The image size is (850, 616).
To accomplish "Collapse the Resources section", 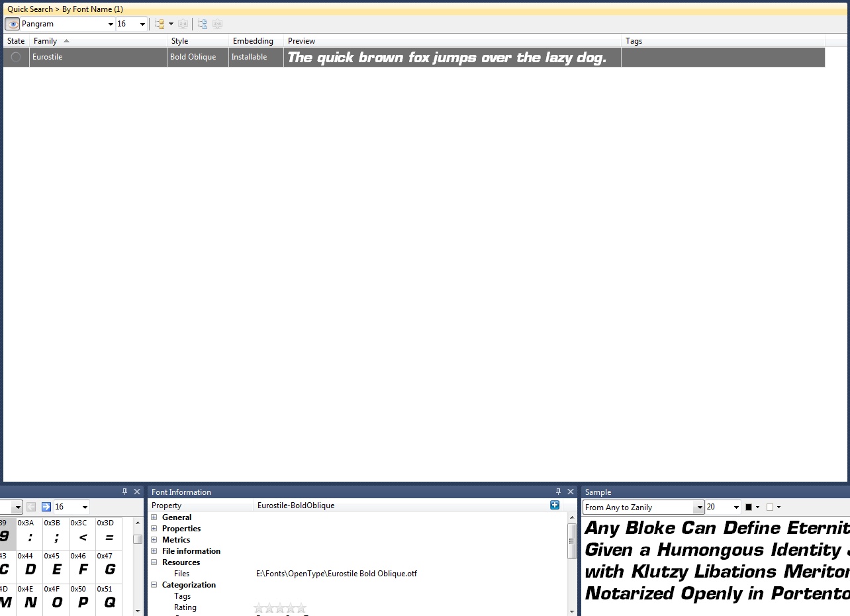I will tap(154, 562).
